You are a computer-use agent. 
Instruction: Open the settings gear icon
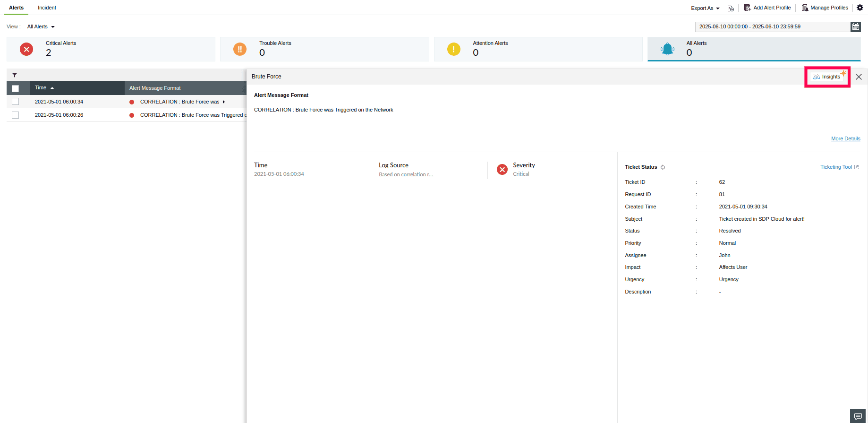[860, 8]
